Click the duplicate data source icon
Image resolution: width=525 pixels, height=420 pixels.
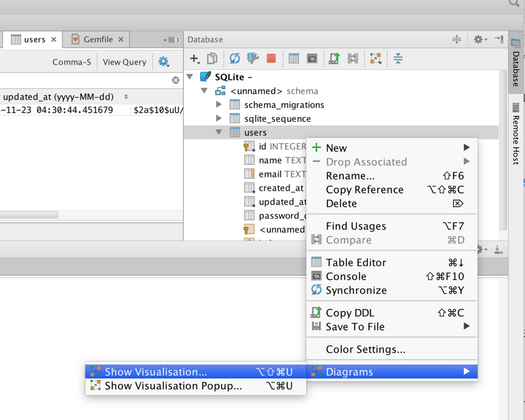[212, 58]
